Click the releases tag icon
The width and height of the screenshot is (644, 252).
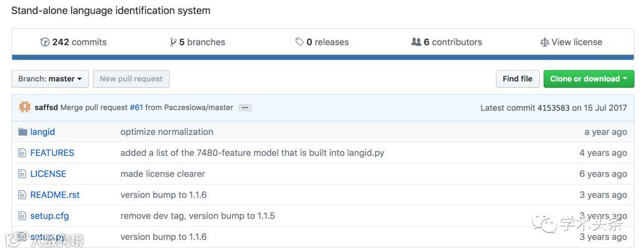coord(299,42)
